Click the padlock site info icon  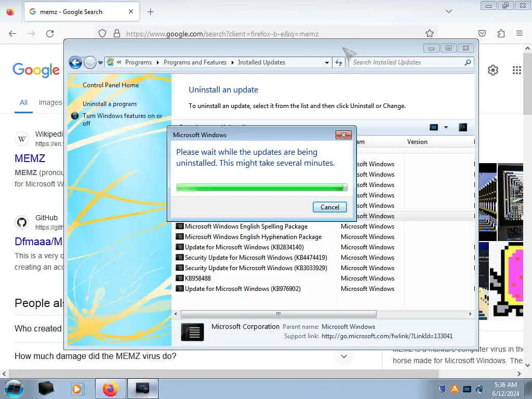pyautogui.click(x=117, y=34)
